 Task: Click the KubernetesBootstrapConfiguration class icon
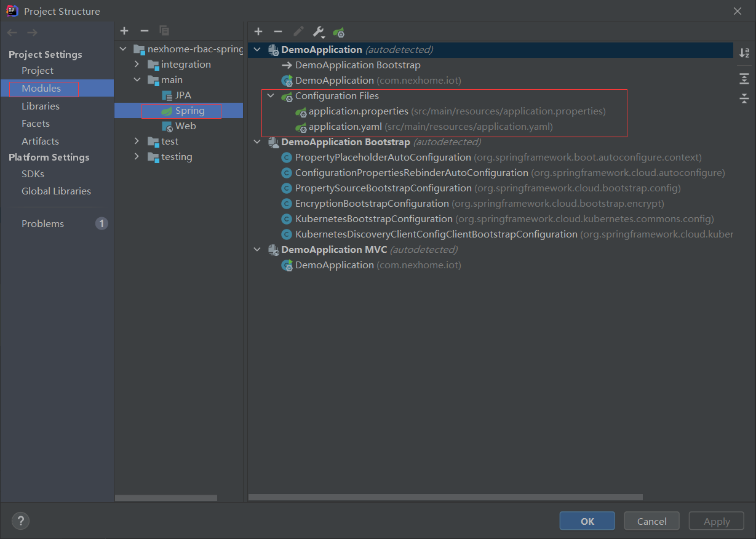point(286,219)
